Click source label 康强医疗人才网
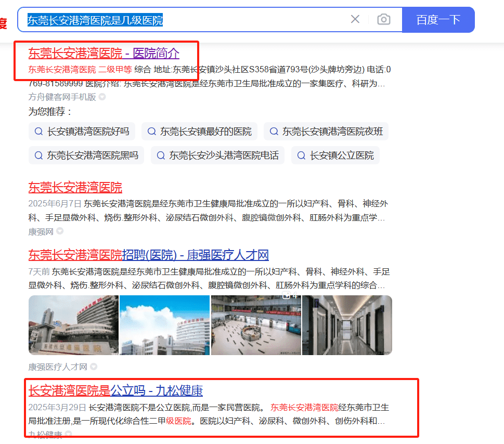Screen dimensions: 504x444 tap(58, 367)
